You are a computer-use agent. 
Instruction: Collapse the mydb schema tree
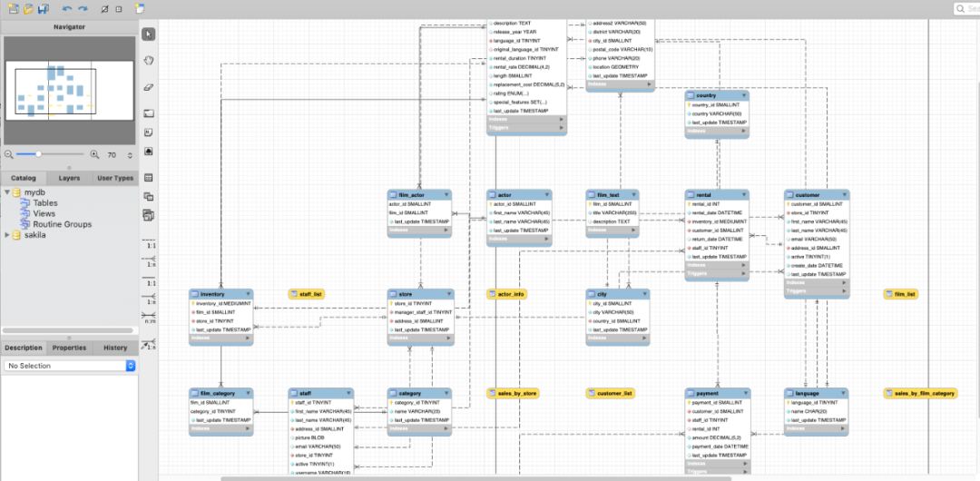point(7,193)
